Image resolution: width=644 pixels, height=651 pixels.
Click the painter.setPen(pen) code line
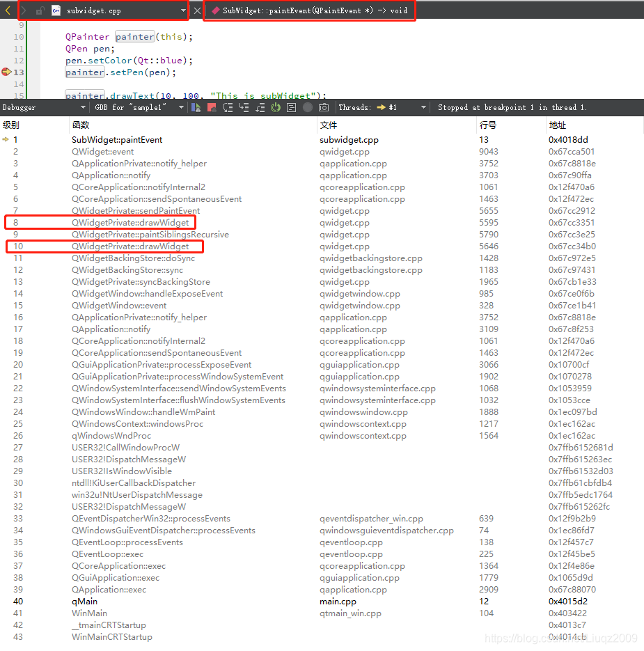[120, 72]
